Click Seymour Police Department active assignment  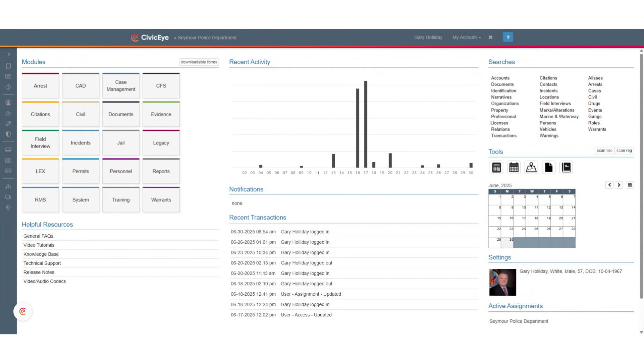(x=519, y=321)
